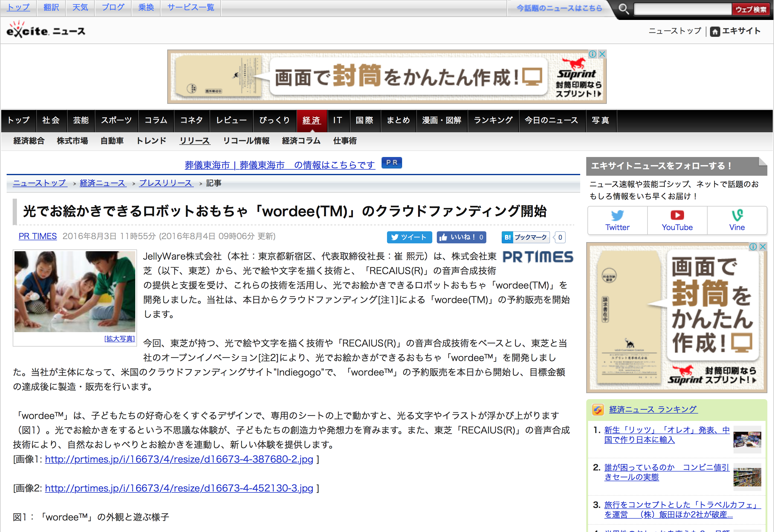Open the top banner ad info icon

click(592, 54)
